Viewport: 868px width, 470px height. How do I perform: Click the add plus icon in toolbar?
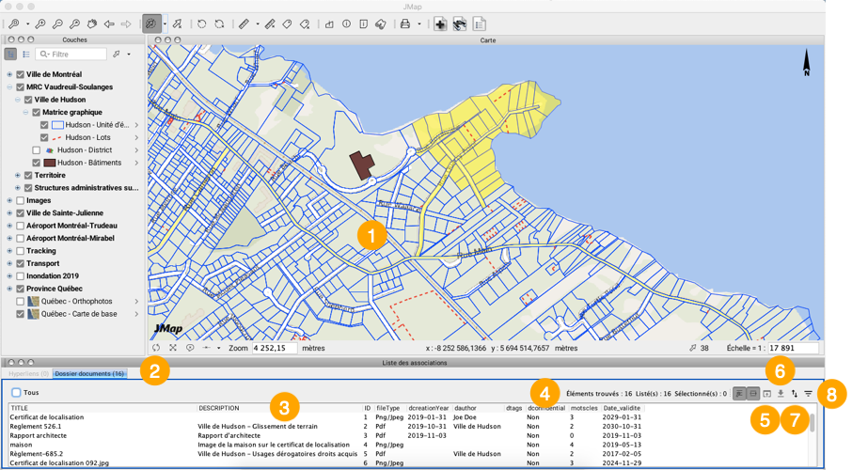[440, 23]
